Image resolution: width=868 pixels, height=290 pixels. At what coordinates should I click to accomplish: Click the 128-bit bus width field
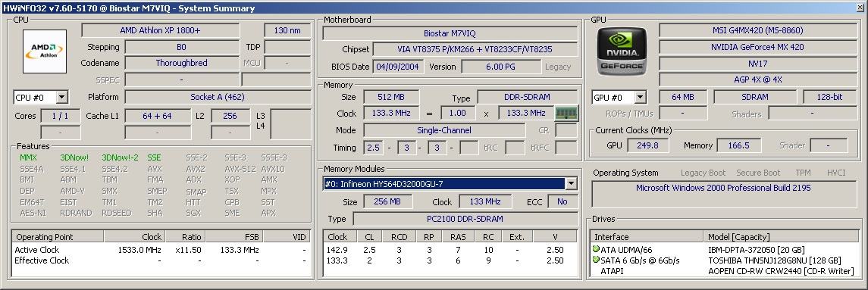click(830, 97)
